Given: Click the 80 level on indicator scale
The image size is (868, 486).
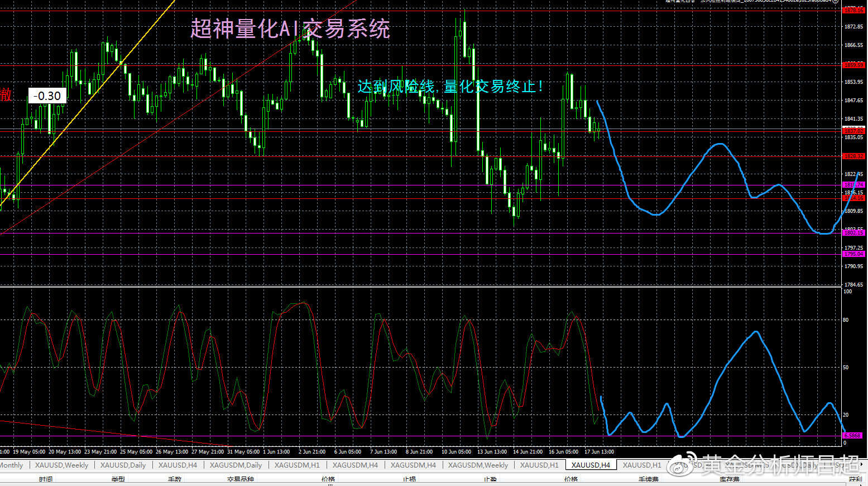Looking at the screenshot, I should [x=846, y=320].
